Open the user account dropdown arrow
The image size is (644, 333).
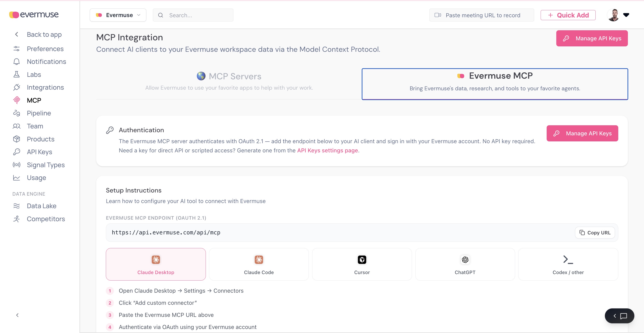[x=626, y=15]
